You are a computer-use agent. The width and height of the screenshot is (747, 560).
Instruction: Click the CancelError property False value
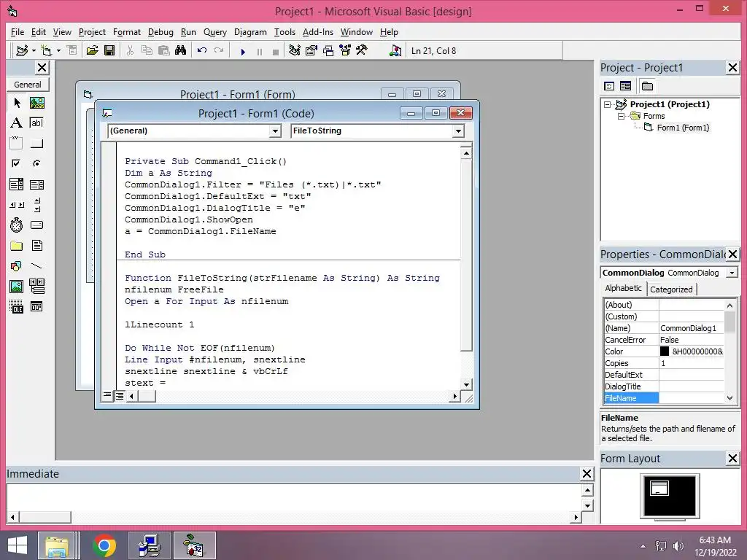coord(692,340)
